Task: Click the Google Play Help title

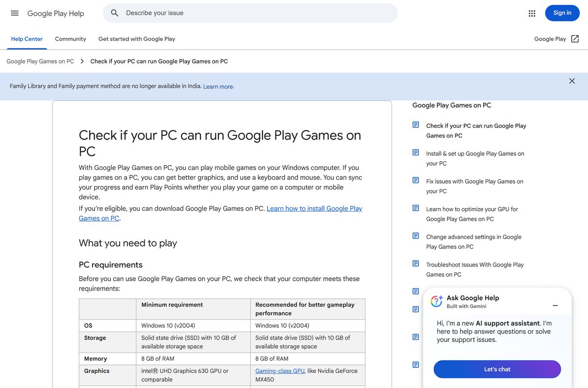Action: click(55, 13)
